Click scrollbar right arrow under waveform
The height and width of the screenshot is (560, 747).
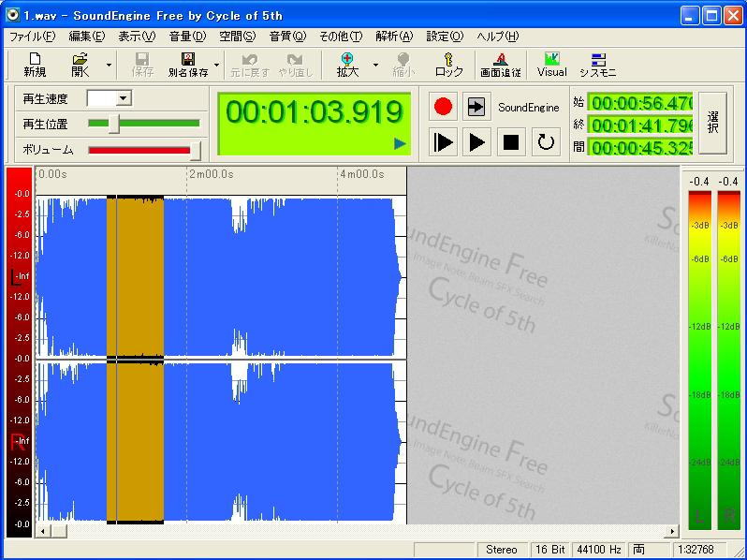[672, 531]
